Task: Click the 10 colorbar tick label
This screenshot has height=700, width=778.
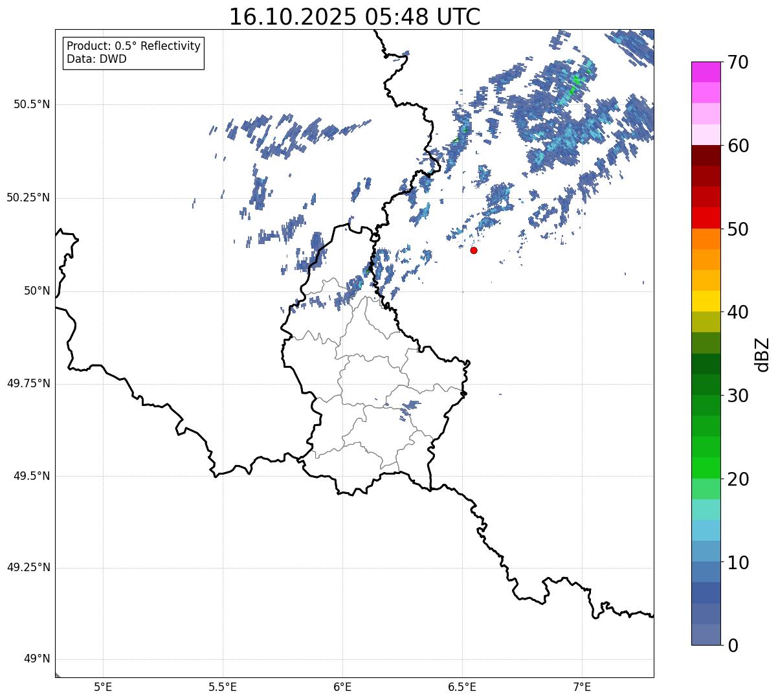Action: coord(738,562)
